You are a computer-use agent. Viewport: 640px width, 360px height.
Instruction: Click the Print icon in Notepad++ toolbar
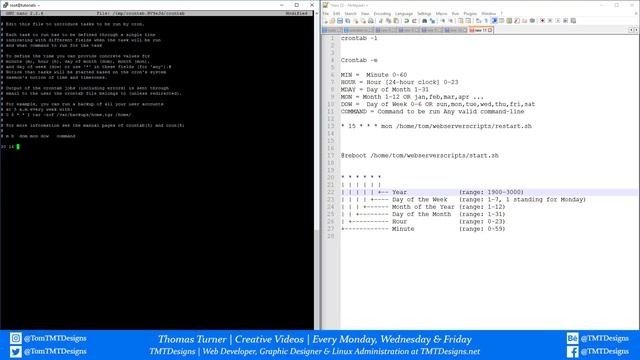click(x=371, y=21)
